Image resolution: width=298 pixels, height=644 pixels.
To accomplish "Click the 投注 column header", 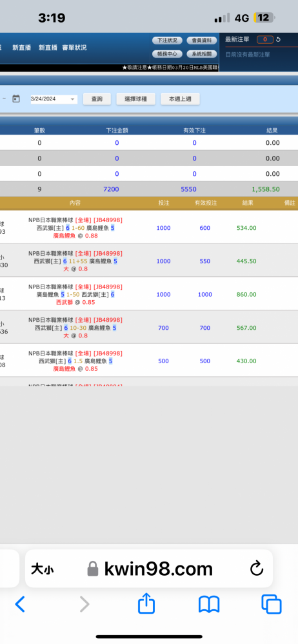I will click(163, 203).
